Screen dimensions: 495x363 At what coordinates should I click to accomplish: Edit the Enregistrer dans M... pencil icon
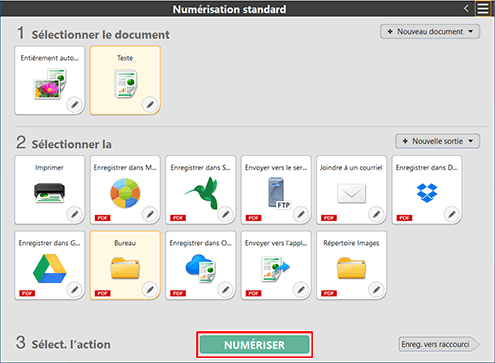[x=150, y=214]
